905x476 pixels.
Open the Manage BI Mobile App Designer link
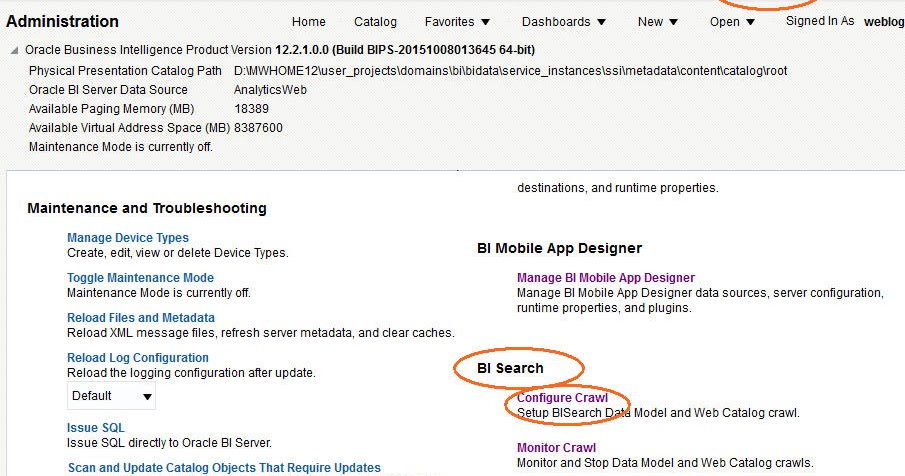pos(605,278)
